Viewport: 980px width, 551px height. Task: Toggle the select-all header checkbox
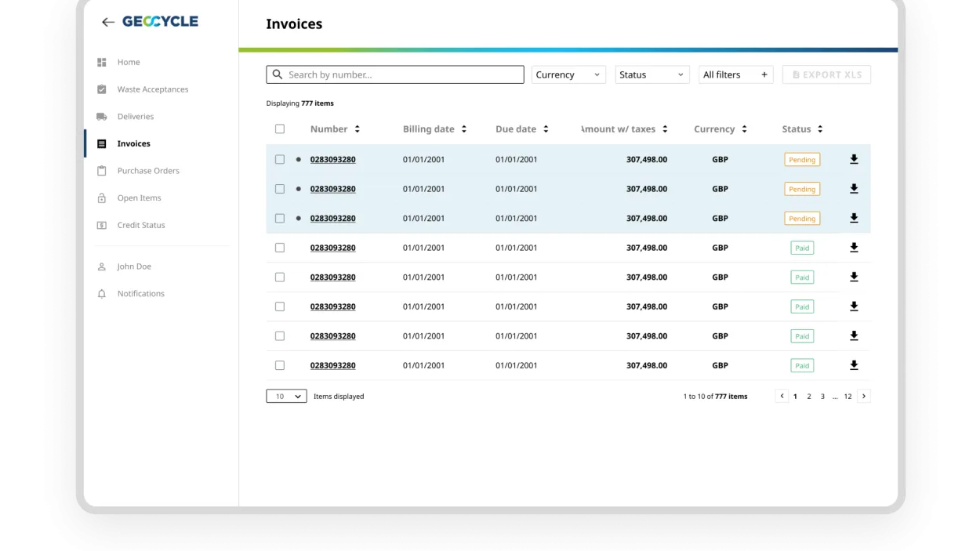point(280,129)
